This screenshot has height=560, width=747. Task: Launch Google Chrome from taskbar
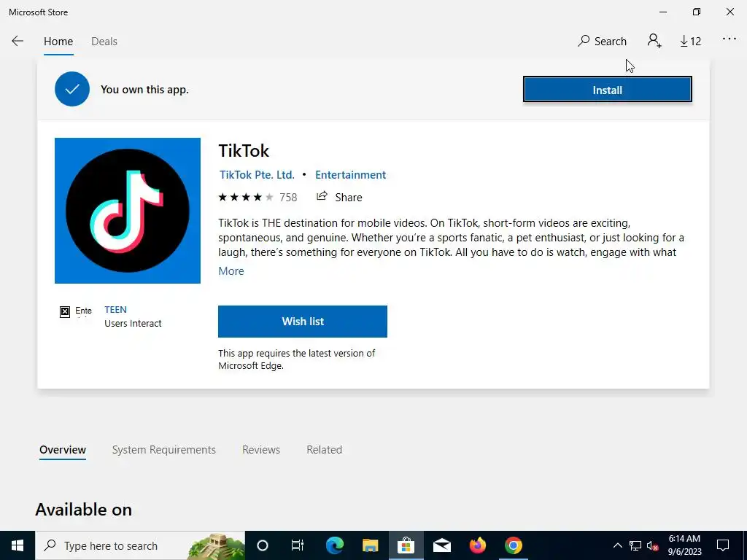click(x=513, y=545)
